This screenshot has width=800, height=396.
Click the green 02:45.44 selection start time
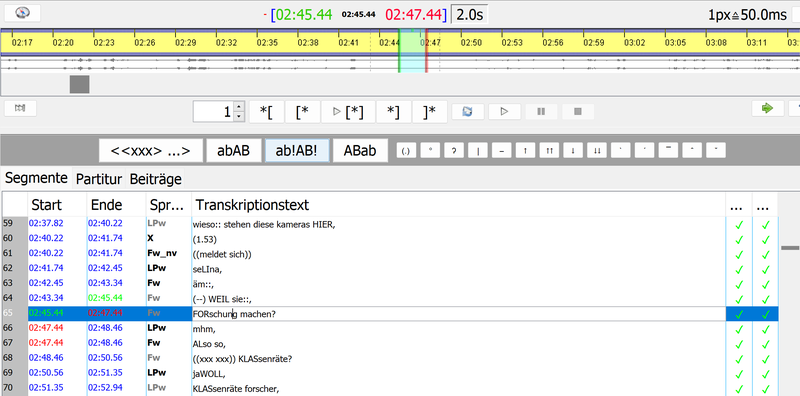[304, 15]
